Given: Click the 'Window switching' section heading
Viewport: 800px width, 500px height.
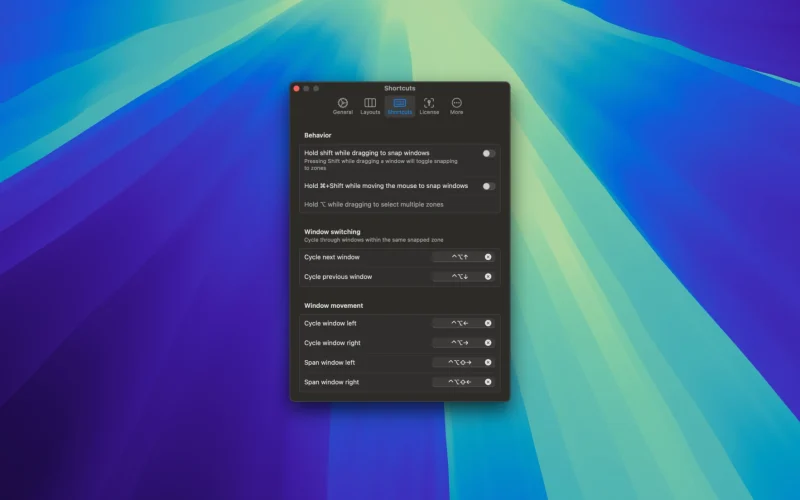Looking at the screenshot, I should pyautogui.click(x=332, y=232).
